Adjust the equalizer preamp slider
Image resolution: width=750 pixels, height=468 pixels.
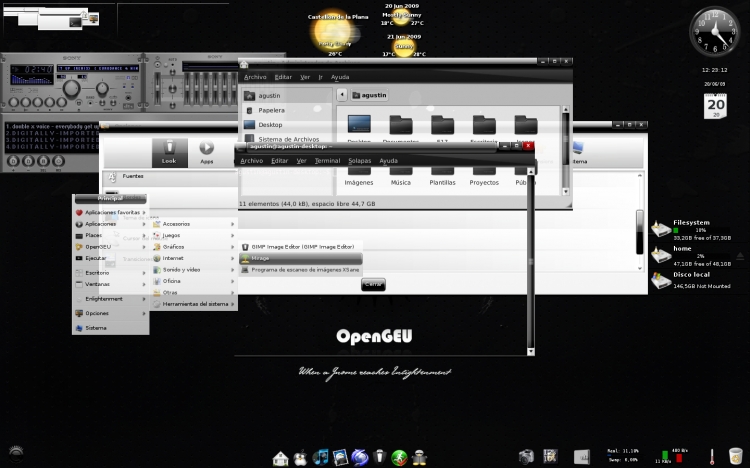click(x=157, y=89)
